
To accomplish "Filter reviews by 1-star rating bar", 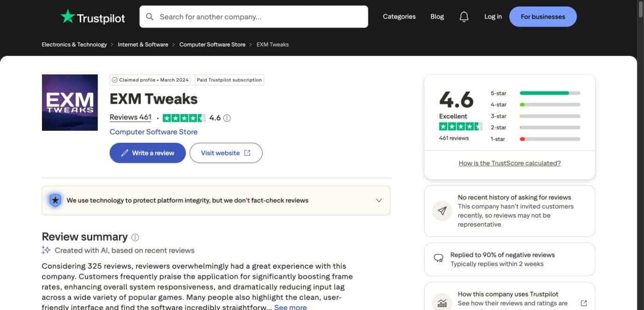I will pos(550,139).
